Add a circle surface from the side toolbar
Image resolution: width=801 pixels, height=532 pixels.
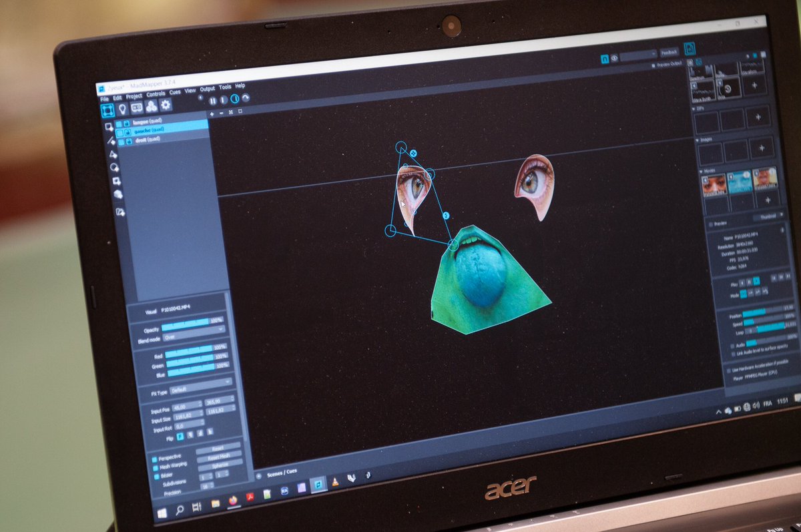pos(114,168)
